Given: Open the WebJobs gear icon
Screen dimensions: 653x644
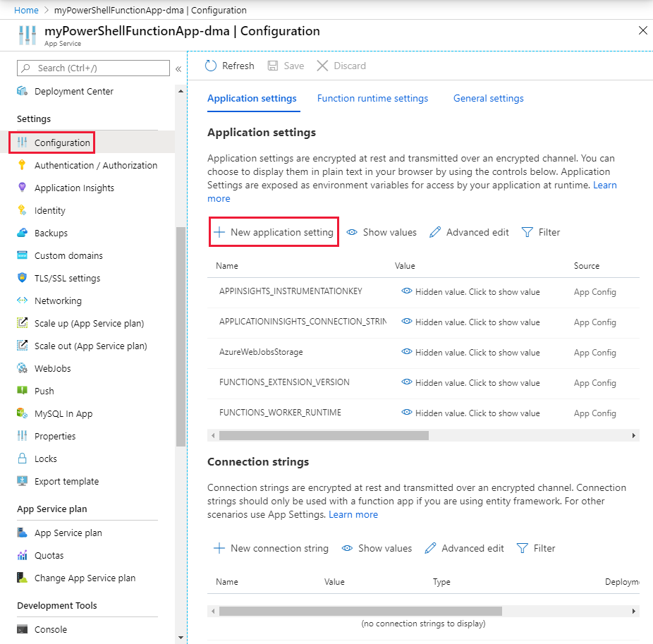Looking at the screenshot, I should [x=22, y=367].
